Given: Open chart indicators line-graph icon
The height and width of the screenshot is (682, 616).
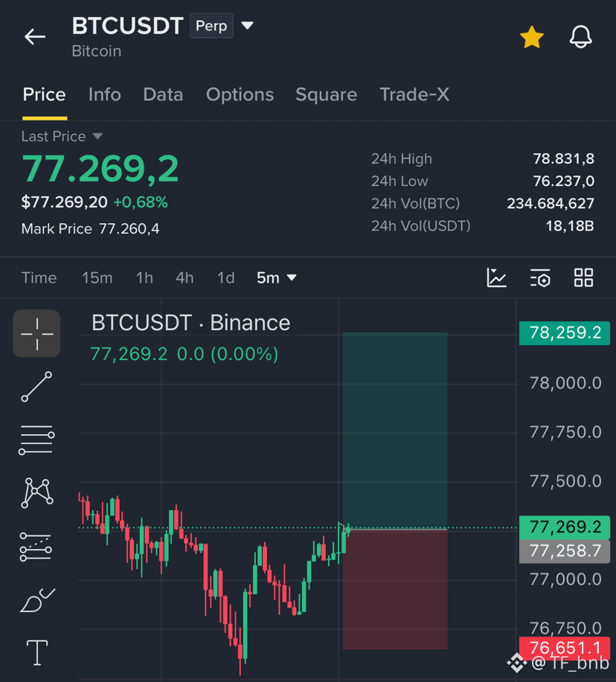Looking at the screenshot, I should coord(496,277).
